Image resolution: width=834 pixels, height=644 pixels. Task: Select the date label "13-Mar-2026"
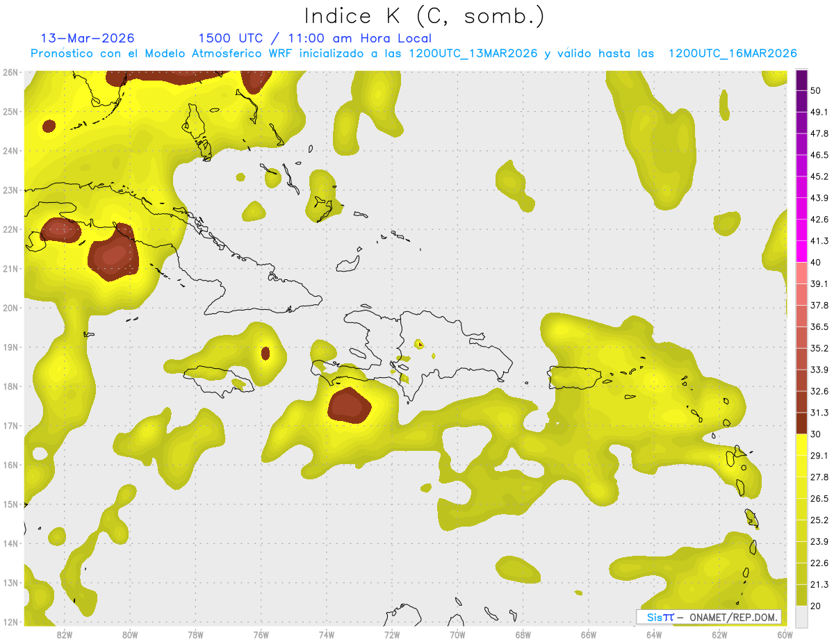click(x=88, y=38)
